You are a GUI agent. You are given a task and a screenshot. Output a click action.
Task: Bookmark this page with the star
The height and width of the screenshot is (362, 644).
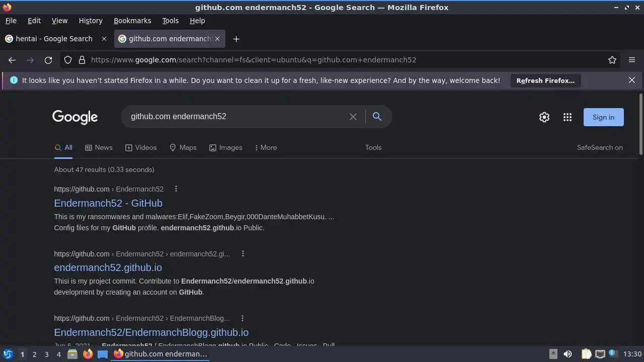(x=612, y=60)
